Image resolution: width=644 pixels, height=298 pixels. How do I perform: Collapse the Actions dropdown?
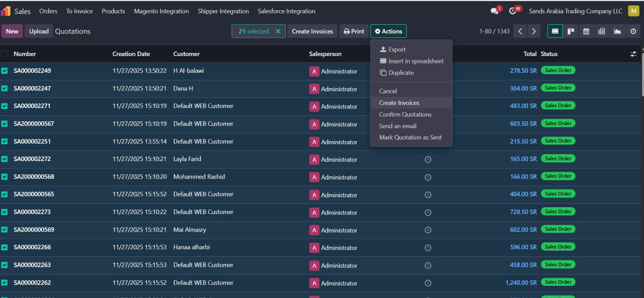(388, 31)
